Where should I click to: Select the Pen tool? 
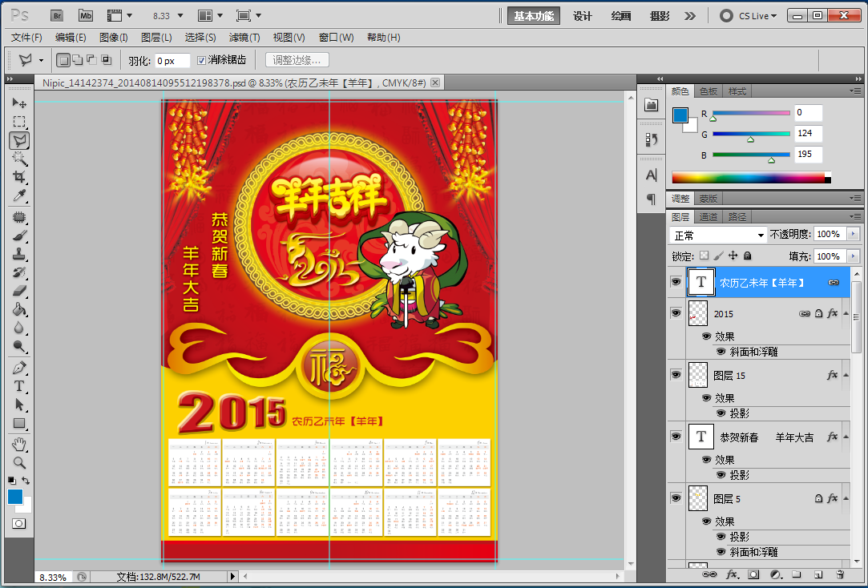(18, 368)
